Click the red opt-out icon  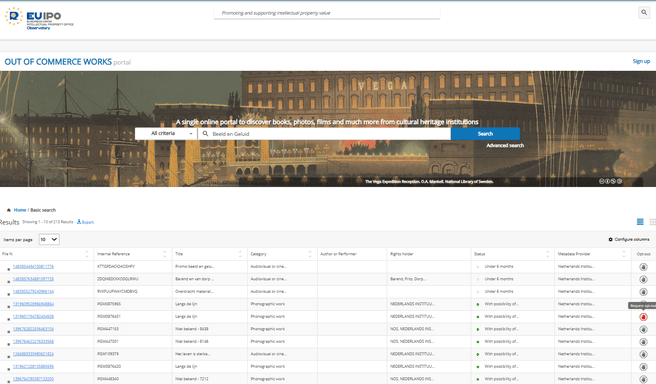pyautogui.click(x=643, y=317)
